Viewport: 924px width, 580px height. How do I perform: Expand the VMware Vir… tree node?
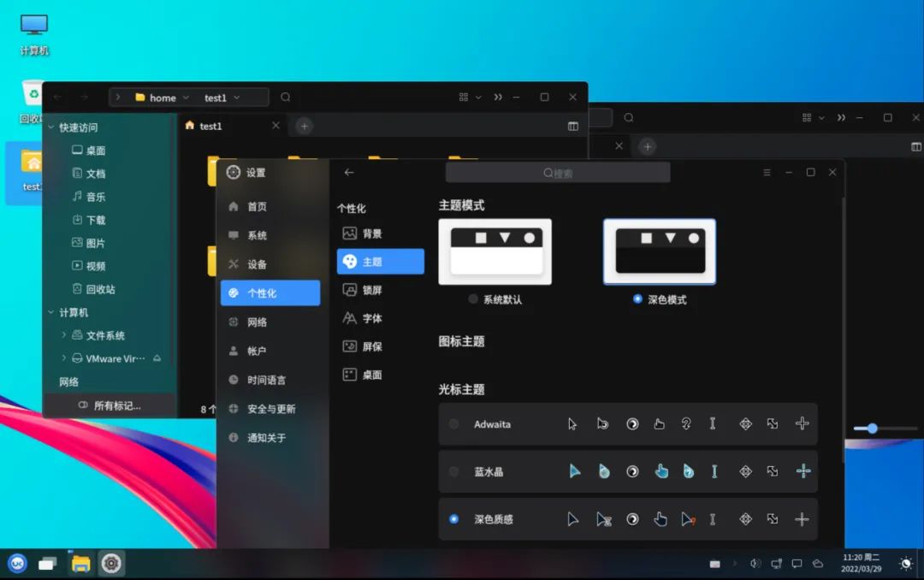(63, 358)
